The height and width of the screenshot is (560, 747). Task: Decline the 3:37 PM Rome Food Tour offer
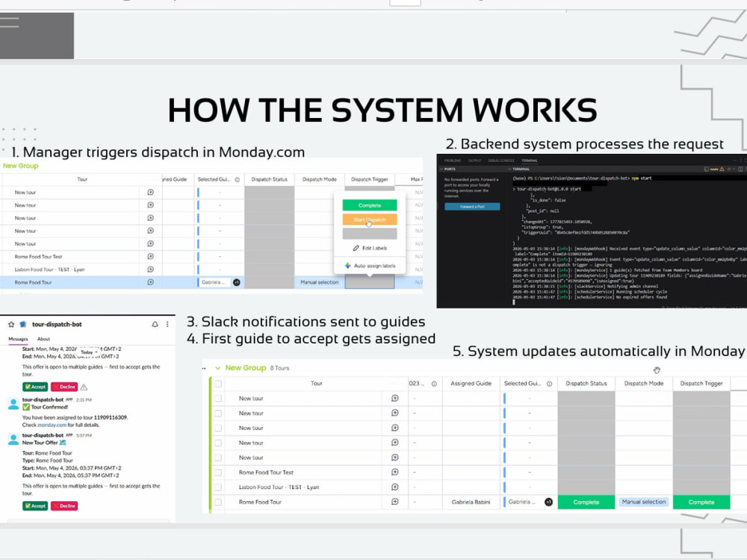tap(64, 505)
